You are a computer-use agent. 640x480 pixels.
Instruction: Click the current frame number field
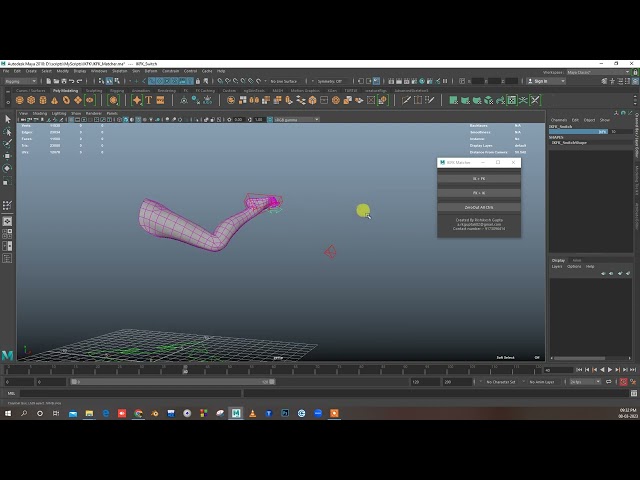point(558,370)
